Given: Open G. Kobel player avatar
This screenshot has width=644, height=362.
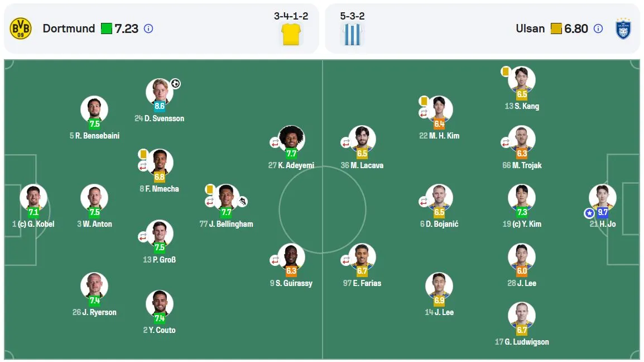Looking at the screenshot, I should [33, 198].
